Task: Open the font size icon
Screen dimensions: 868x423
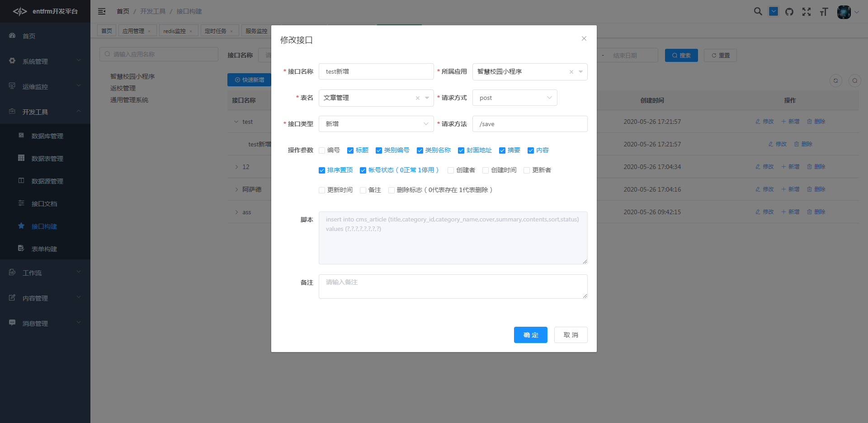Action: [824, 12]
